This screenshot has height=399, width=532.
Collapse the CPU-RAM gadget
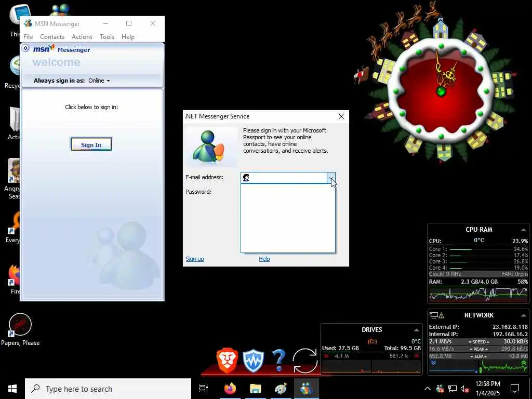tap(523, 230)
